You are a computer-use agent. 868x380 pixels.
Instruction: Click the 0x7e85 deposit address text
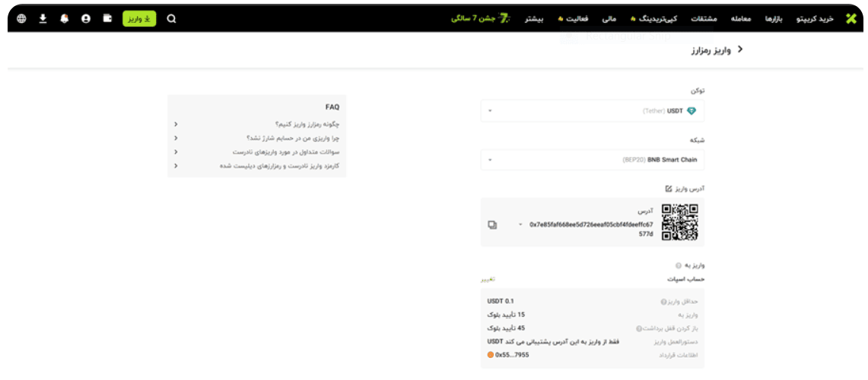(x=591, y=229)
